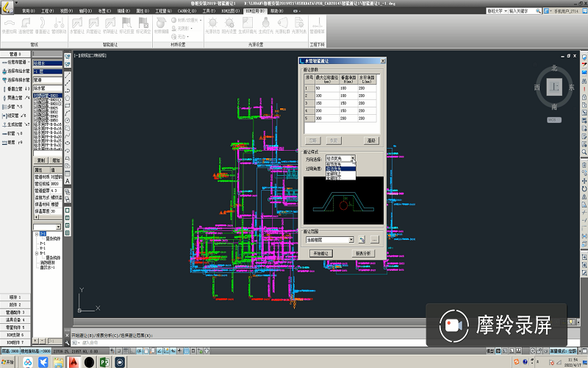Open the 方向选择 combo box arrow
Image resolution: width=588 pixels, height=368 pixels.
coord(353,158)
